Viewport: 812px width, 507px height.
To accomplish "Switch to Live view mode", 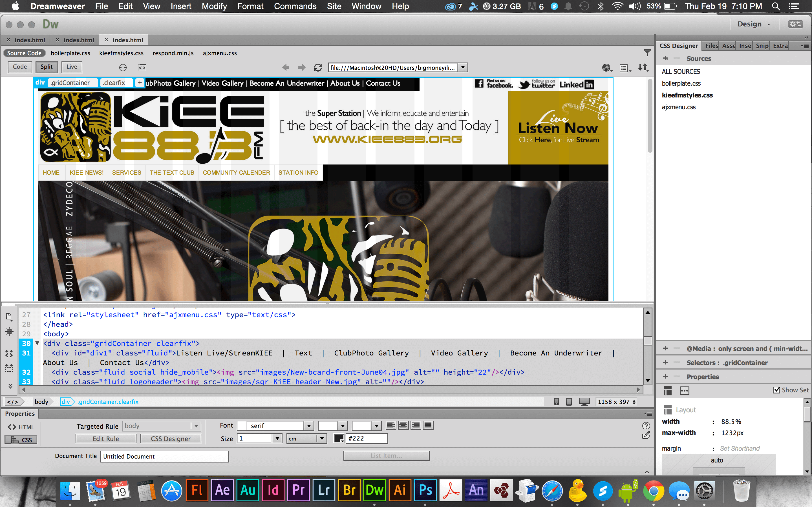I will click(71, 67).
